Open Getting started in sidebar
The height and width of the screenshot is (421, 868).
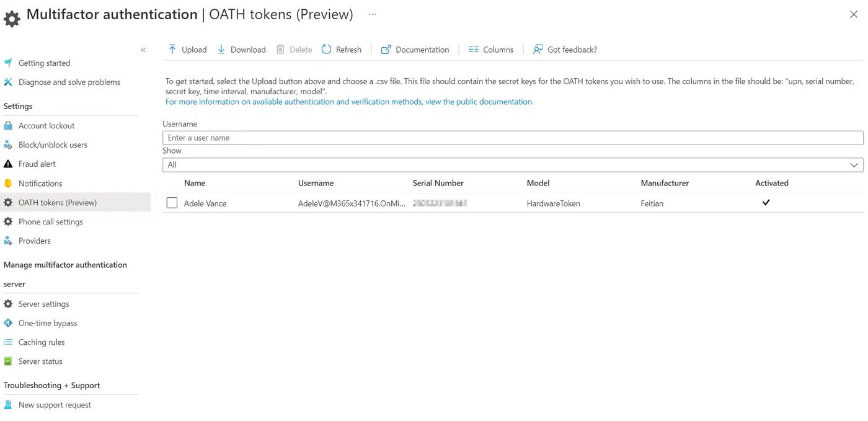(x=44, y=63)
